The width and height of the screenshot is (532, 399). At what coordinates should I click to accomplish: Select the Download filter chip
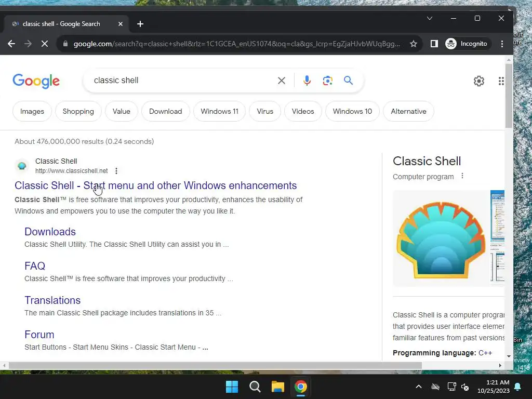coord(166,111)
